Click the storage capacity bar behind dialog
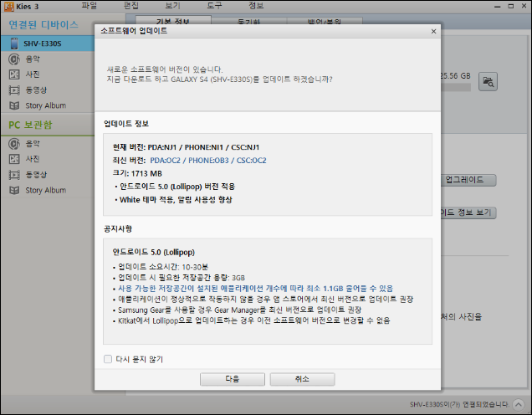 [456, 87]
